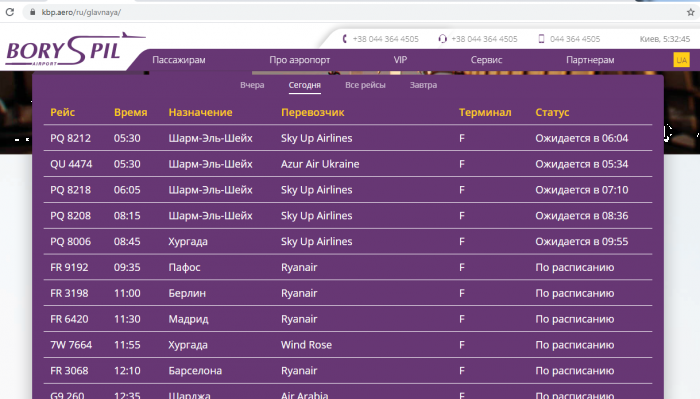
Task: Click status Ожидается в 07:10
Action: coord(582,190)
